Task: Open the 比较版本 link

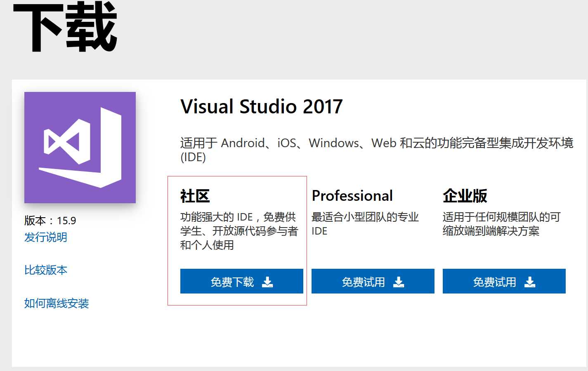Action: point(46,270)
